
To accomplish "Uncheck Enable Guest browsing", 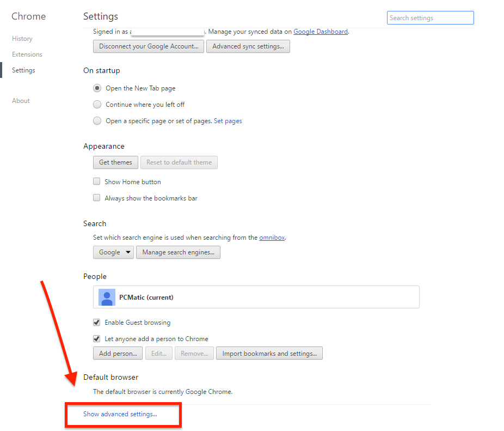I will (97, 323).
